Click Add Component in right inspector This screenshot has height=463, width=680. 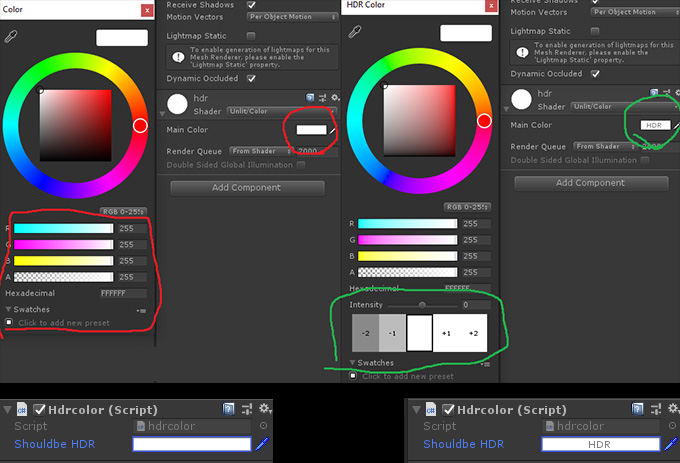click(591, 183)
